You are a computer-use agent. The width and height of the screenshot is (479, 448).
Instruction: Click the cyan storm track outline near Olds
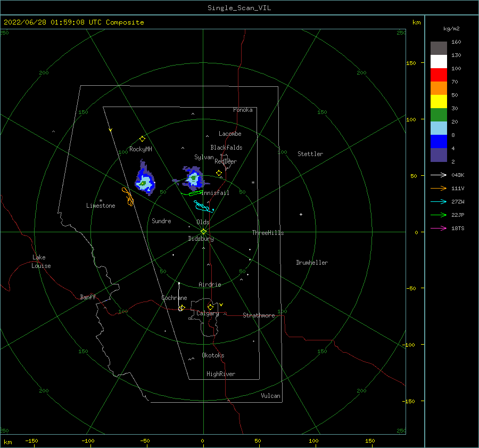(x=203, y=206)
